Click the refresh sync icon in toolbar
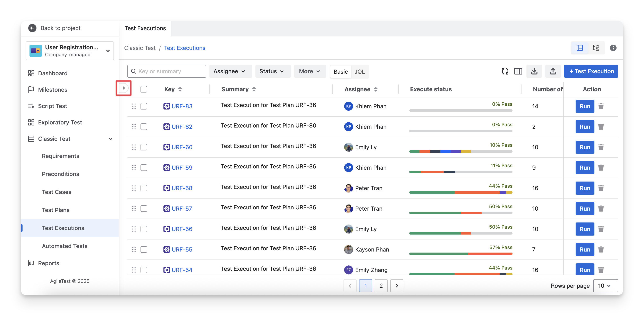The image size is (644, 316). (505, 71)
